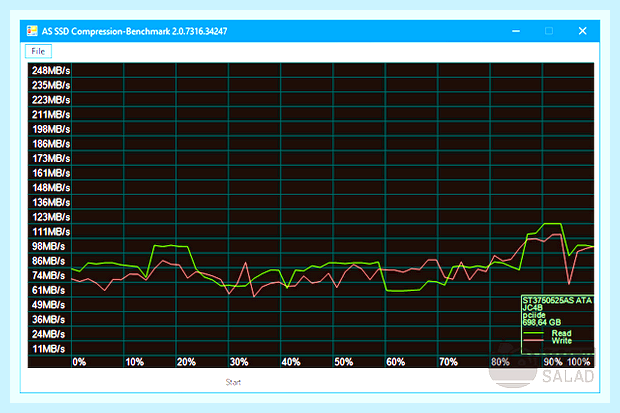
Task: Click the ST3750525AS ATA drive name
Action: coord(557,301)
